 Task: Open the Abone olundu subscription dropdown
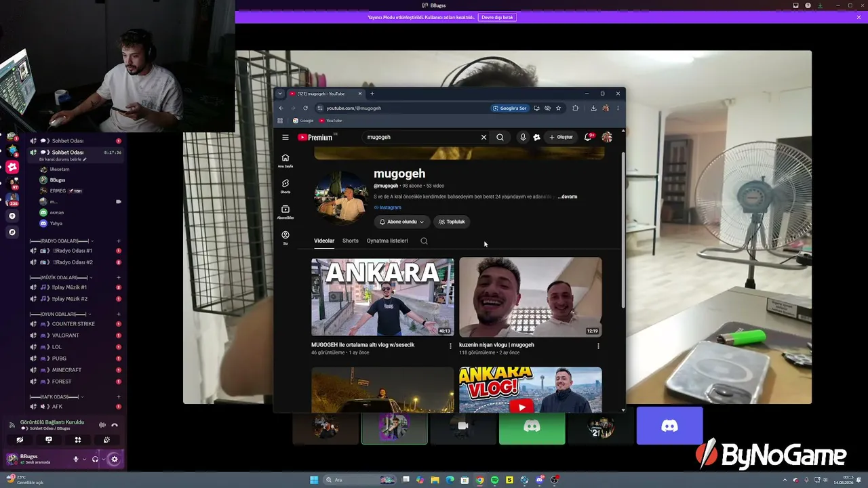coord(401,222)
